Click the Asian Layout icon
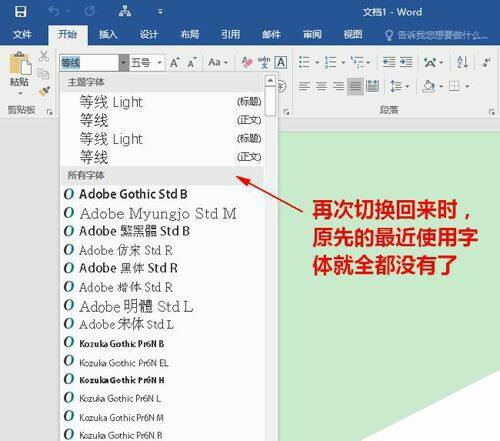500x441 pixels. pos(430,62)
